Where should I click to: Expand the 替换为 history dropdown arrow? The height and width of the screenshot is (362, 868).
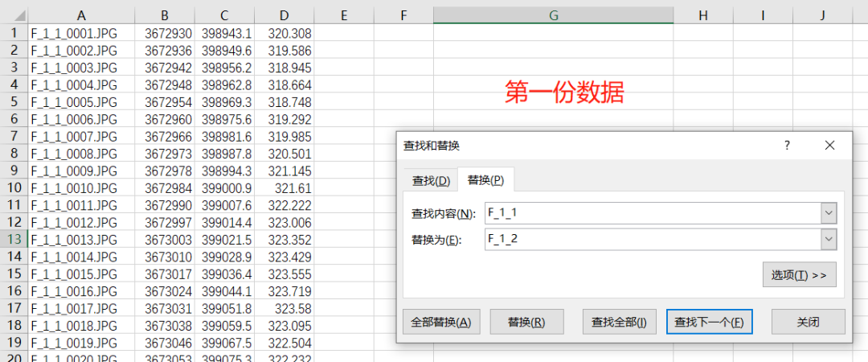(829, 240)
